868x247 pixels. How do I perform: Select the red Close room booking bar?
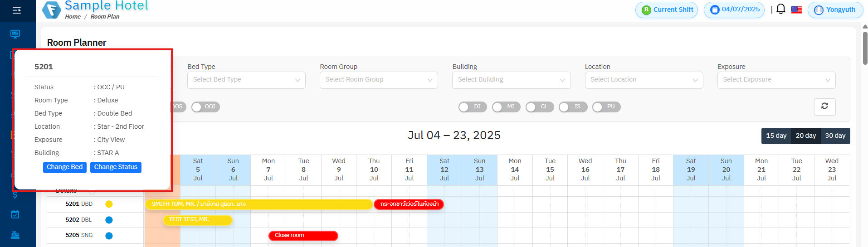click(303, 236)
